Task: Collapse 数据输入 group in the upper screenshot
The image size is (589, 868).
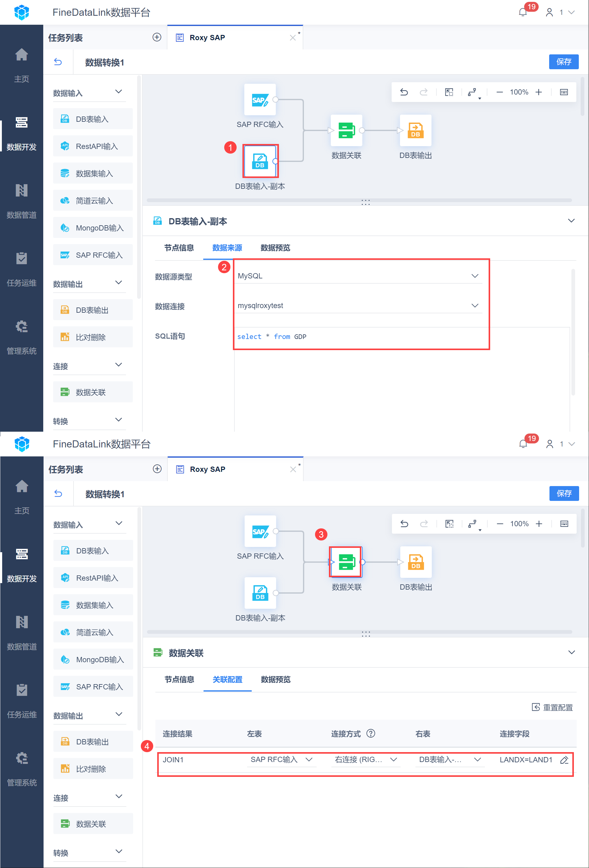Action: 119,92
